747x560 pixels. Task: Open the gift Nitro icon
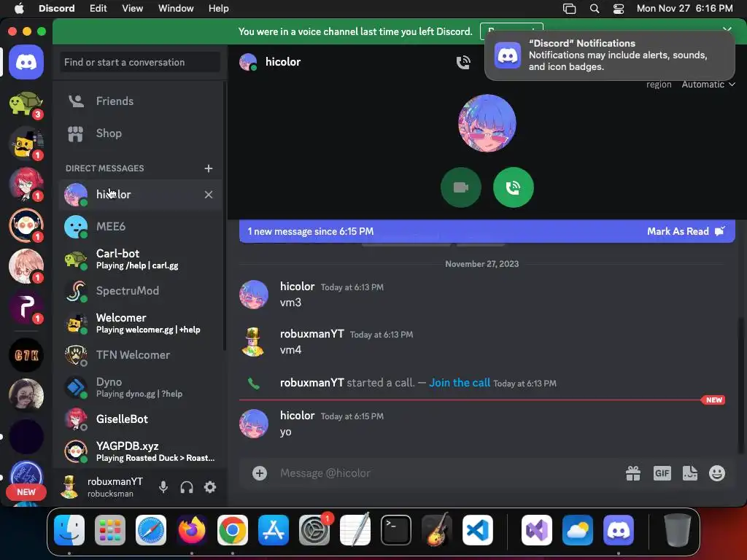633,473
